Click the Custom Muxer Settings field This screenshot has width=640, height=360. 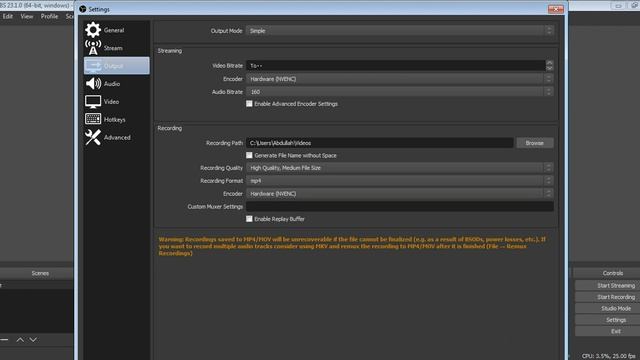pyautogui.click(x=400, y=207)
